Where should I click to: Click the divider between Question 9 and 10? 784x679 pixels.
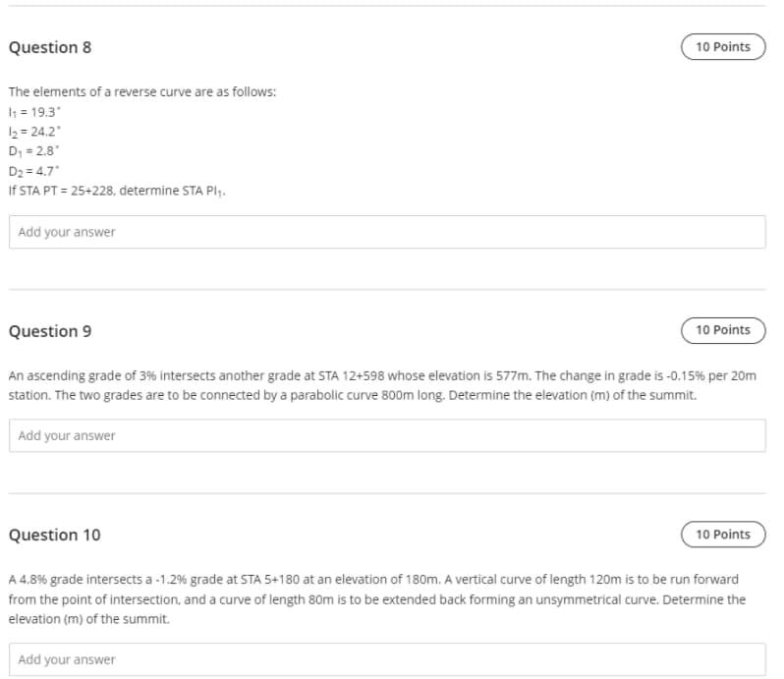pos(387,493)
